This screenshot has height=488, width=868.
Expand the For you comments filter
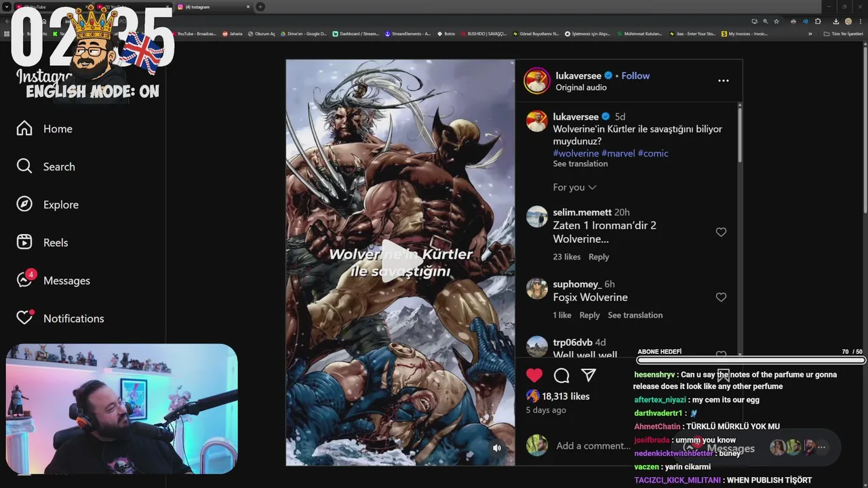point(574,187)
